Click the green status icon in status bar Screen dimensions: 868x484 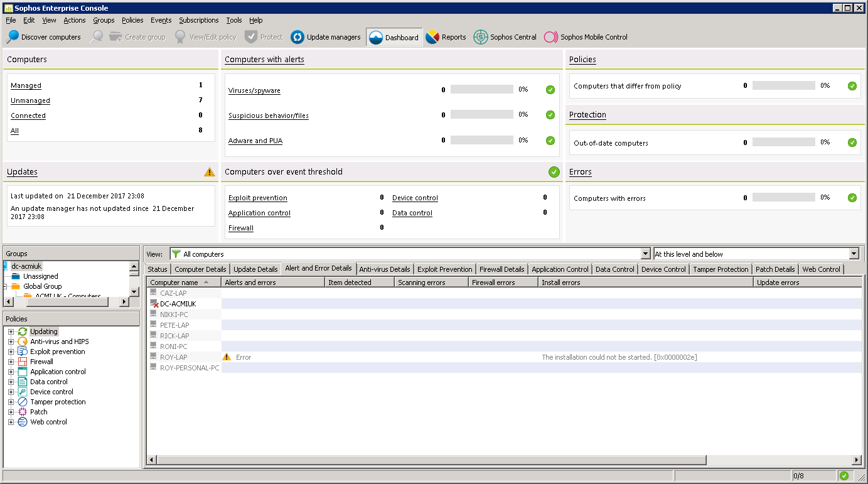[x=844, y=476]
